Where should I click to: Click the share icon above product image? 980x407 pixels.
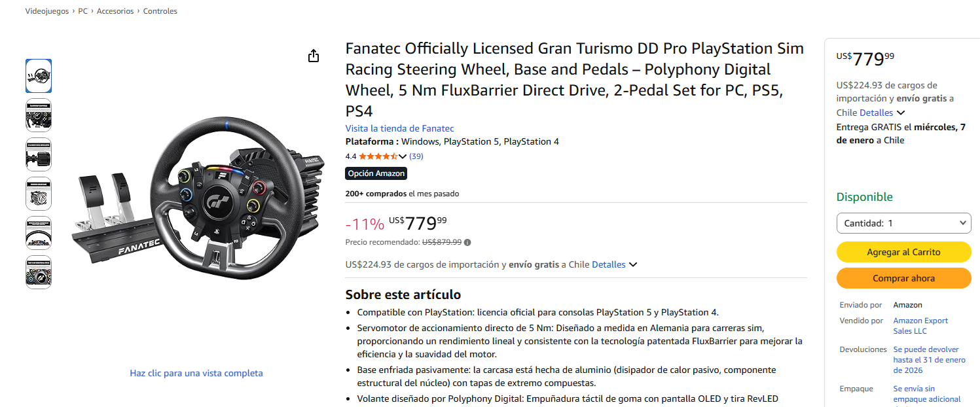tap(314, 56)
